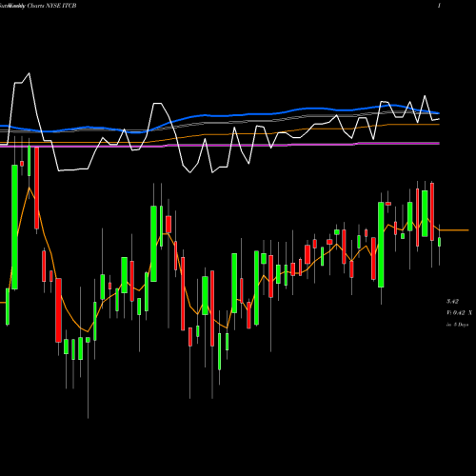The image size is (476, 476).
Task: Click the 'in 5 Days' label
Action: point(457,325)
